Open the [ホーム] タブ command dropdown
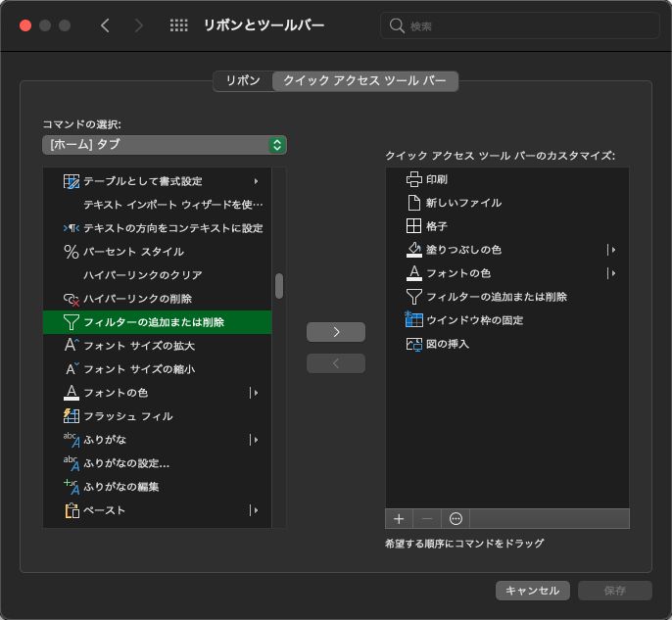Image resolution: width=672 pixels, height=620 pixels. pos(164,145)
